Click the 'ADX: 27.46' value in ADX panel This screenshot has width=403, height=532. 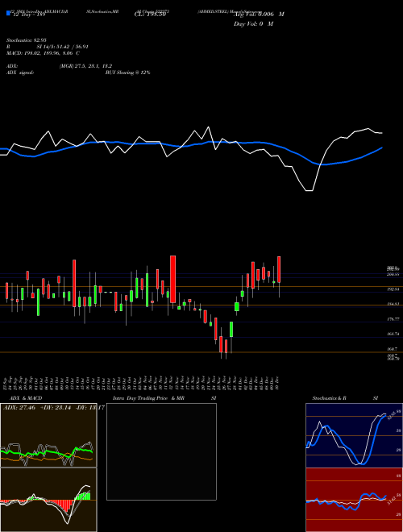point(19,408)
